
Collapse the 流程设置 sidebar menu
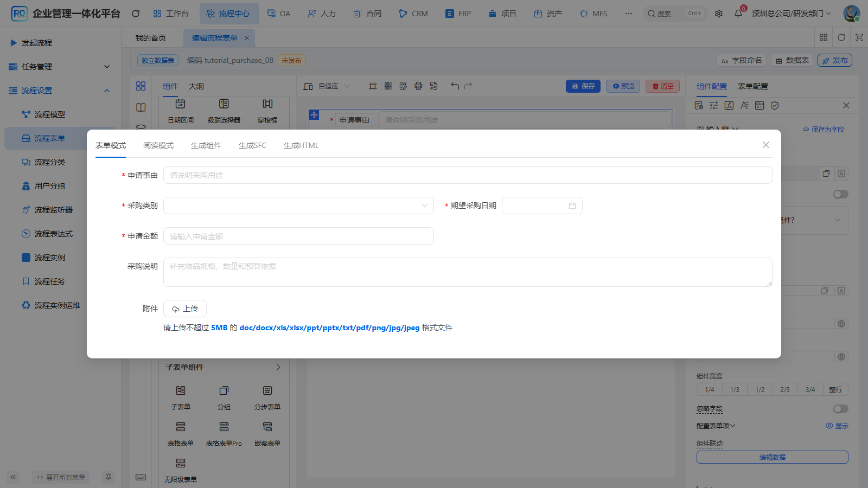60,91
